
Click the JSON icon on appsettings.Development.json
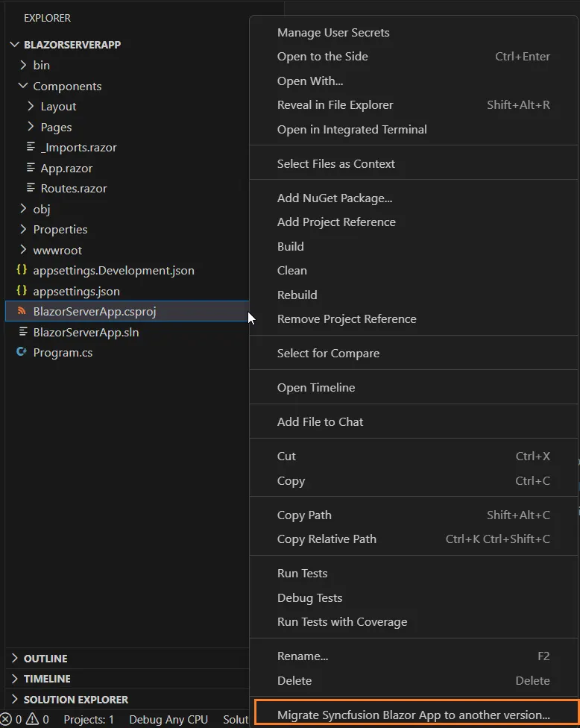coord(22,270)
